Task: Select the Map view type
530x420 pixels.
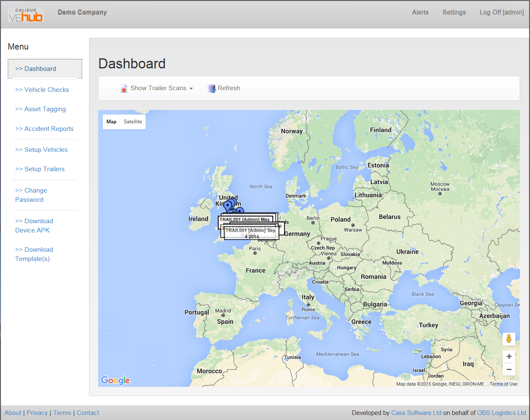Action: pos(112,122)
